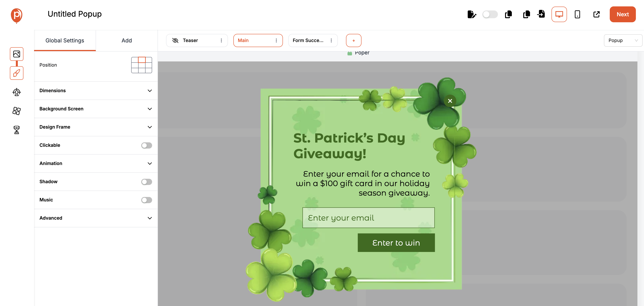The image size is (644, 306).
Task: Open the targeting crosshair sidebar icon
Action: pos(16,92)
